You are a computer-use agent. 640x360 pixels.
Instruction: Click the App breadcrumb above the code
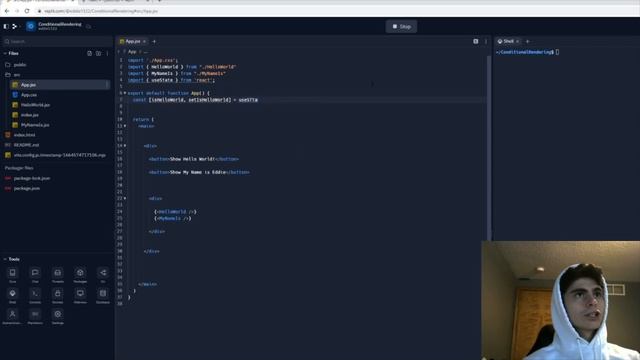[x=132, y=52]
